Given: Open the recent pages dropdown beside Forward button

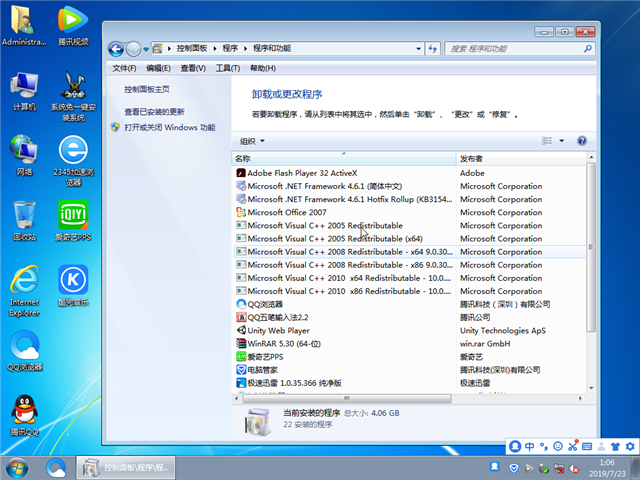Looking at the screenshot, I should tap(146, 49).
